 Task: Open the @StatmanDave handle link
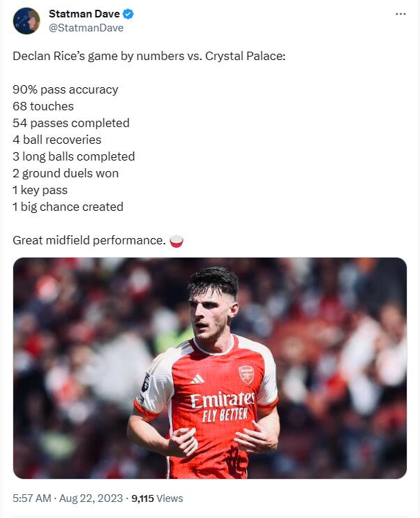(x=86, y=28)
